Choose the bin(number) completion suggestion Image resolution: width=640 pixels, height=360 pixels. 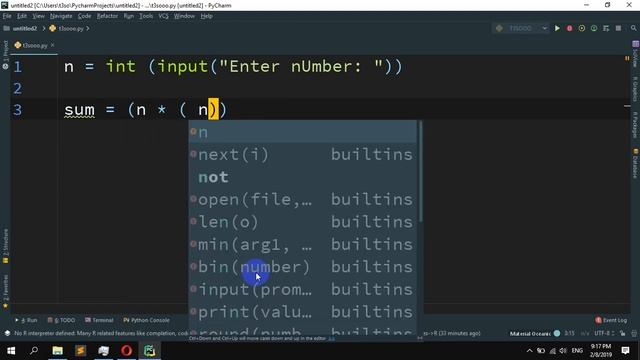pos(302,267)
